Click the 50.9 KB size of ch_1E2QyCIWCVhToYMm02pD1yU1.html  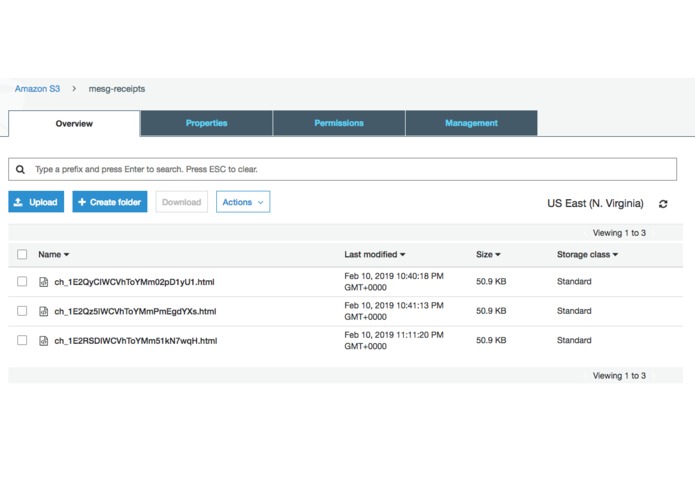(491, 281)
